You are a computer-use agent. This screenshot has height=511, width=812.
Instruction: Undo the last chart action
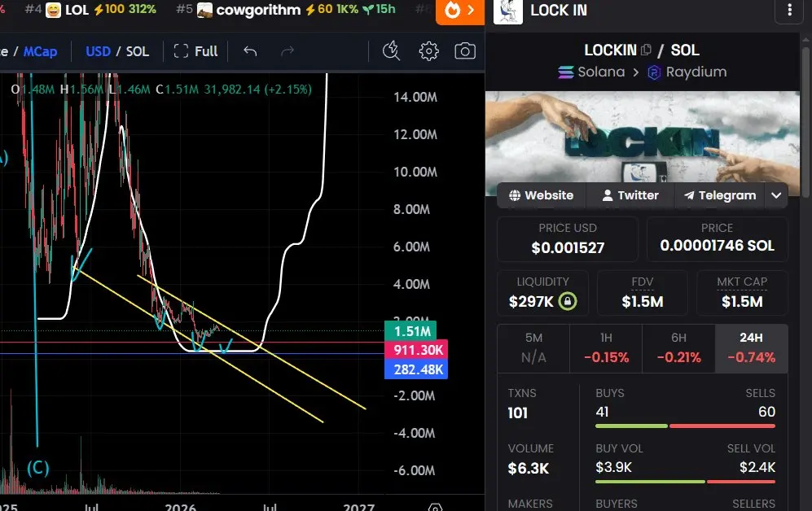coord(250,51)
